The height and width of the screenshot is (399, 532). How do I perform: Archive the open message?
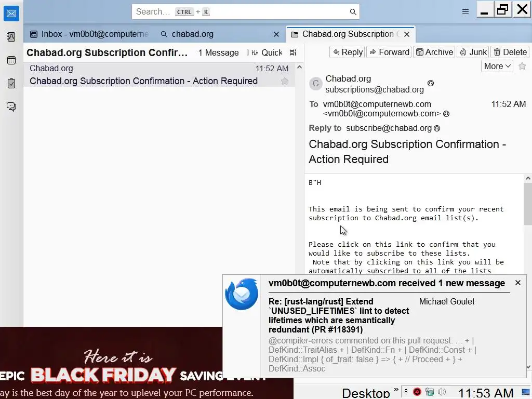[434, 52]
